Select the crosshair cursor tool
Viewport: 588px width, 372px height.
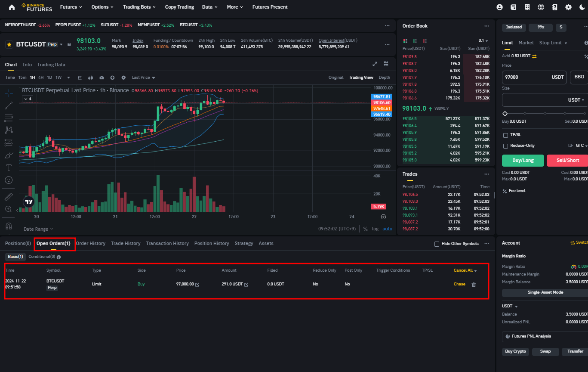point(9,93)
